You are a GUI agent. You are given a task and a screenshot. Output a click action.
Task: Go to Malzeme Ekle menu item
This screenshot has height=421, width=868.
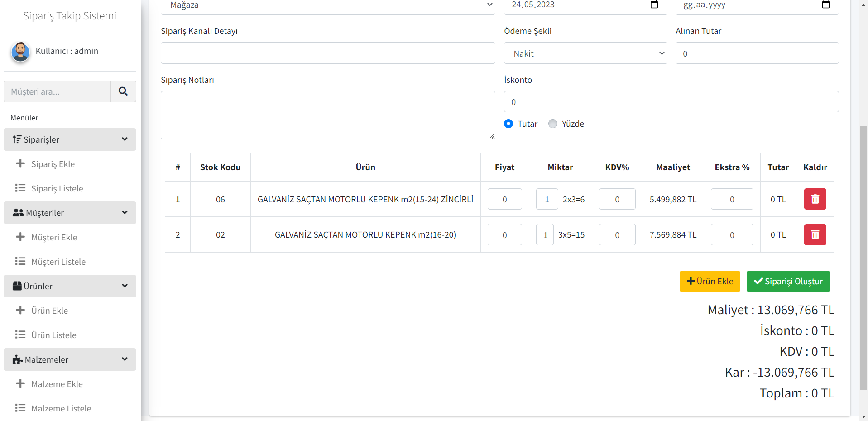[57, 384]
